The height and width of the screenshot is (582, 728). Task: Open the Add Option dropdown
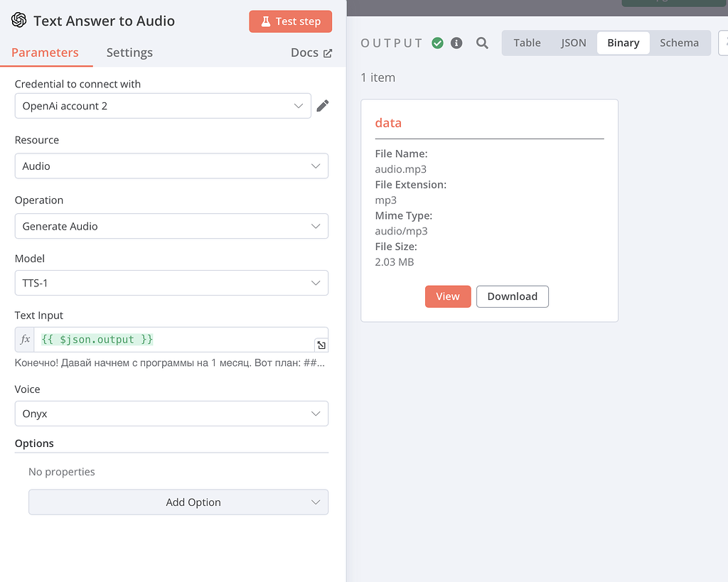pyautogui.click(x=178, y=502)
